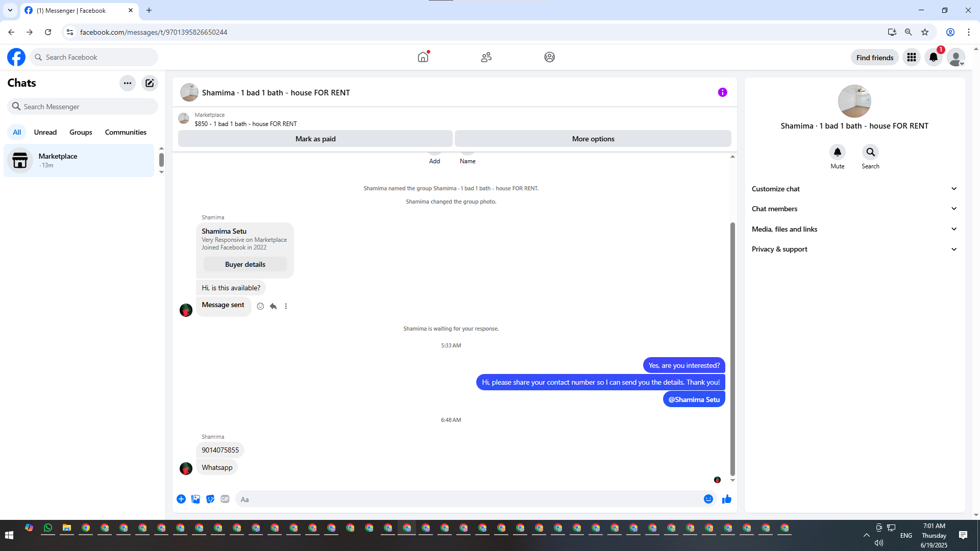Screen dimensions: 980x551
Task: Open the Marketplace chat in list
Action: (79, 160)
